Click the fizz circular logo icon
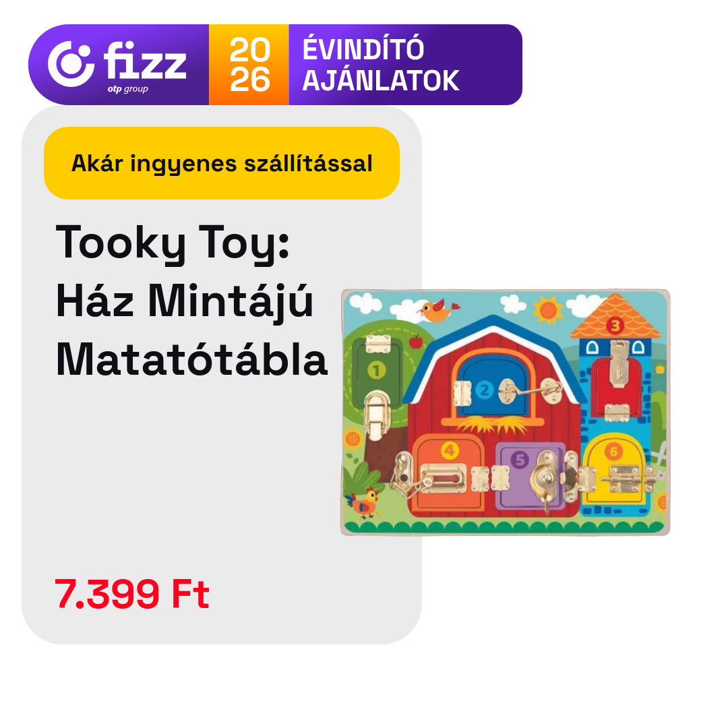Viewport: 728px width, 728px height. pyautogui.click(x=71, y=64)
